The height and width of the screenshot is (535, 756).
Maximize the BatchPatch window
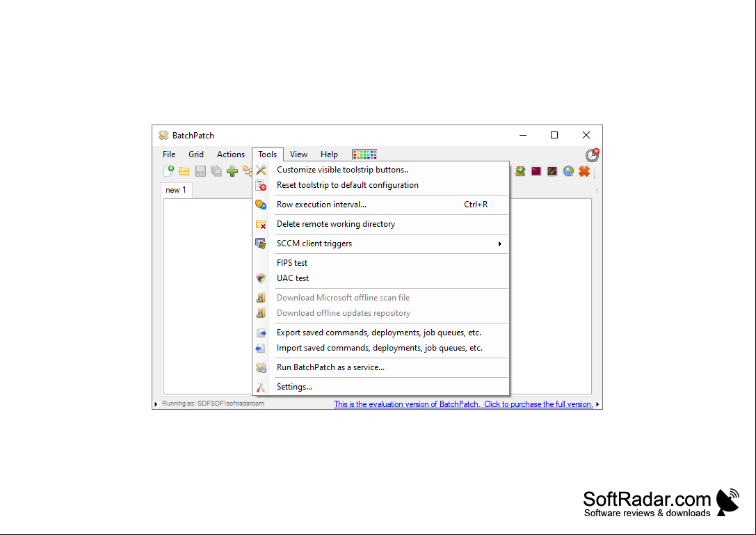pyautogui.click(x=554, y=135)
